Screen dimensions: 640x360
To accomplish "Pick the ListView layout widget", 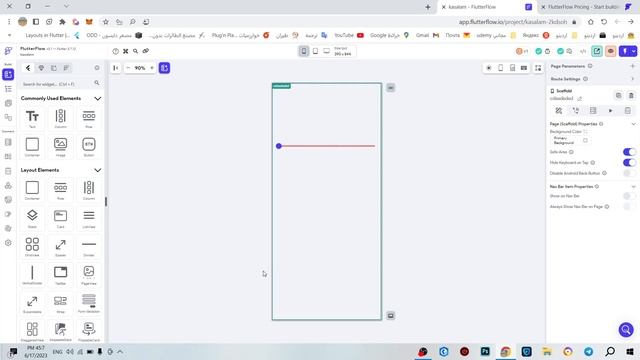I will (x=89, y=218).
